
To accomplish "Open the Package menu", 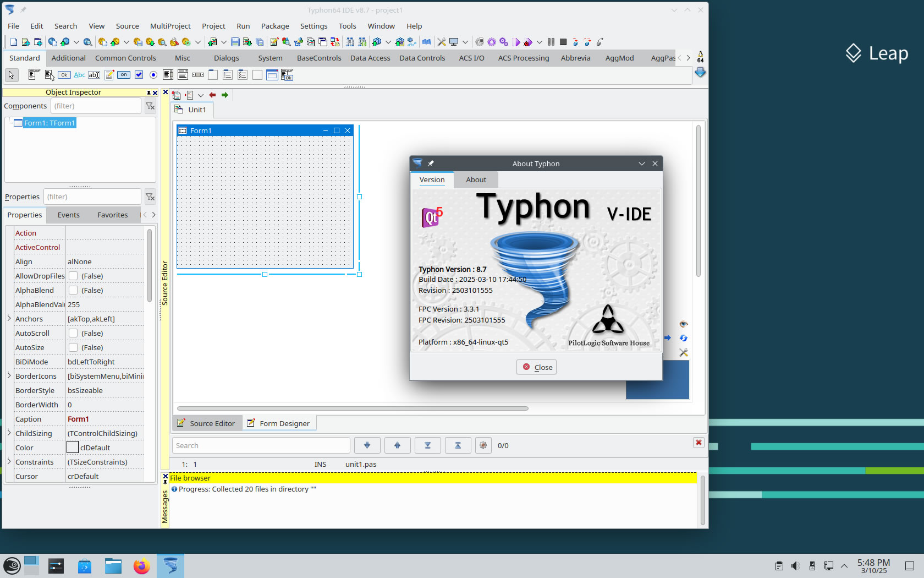I will click(275, 26).
